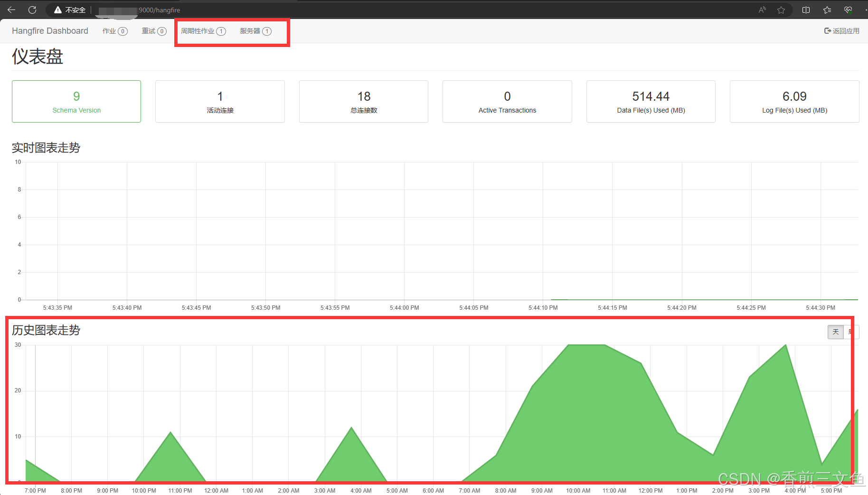
Task: Click the 4:00 AM history axis label
Action: [361, 491]
